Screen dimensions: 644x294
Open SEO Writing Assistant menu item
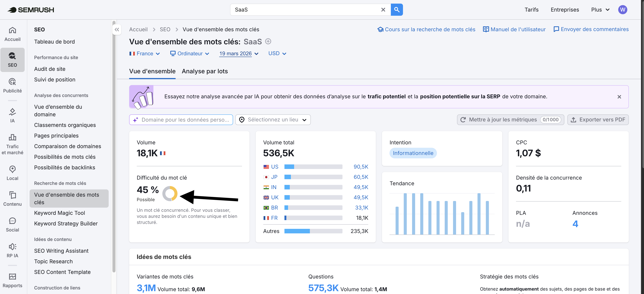(x=61, y=251)
